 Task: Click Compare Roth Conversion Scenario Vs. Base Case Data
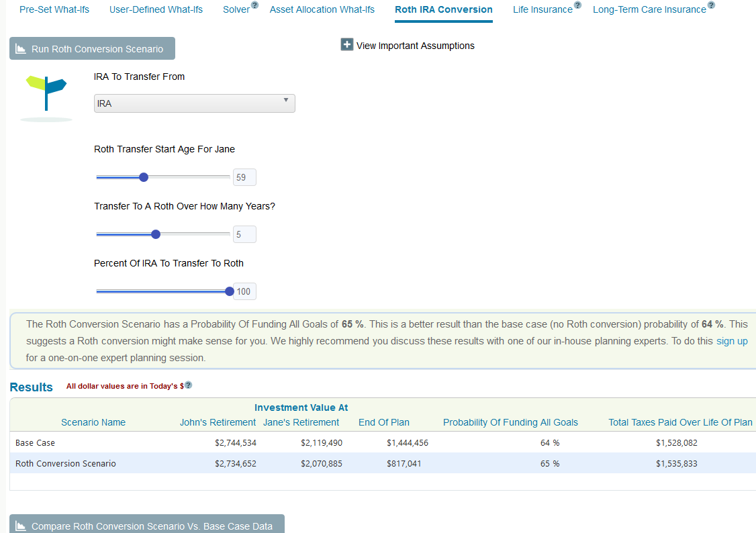click(146, 527)
